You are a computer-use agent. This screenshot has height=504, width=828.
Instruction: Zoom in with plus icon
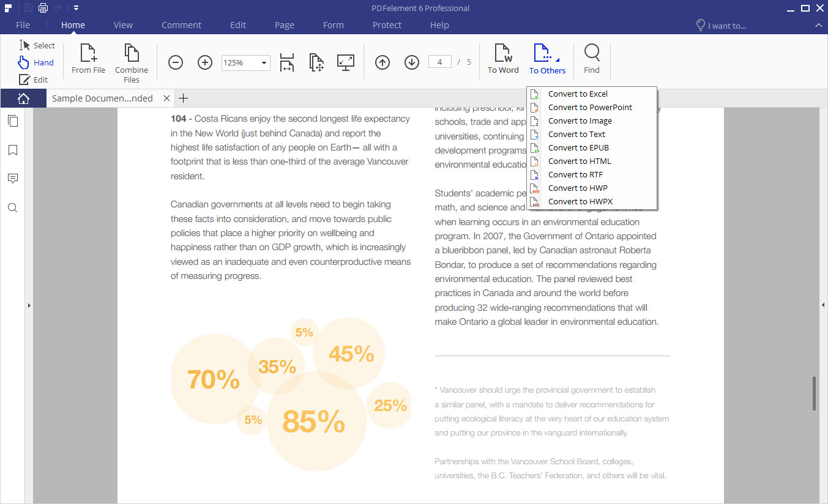click(x=205, y=62)
